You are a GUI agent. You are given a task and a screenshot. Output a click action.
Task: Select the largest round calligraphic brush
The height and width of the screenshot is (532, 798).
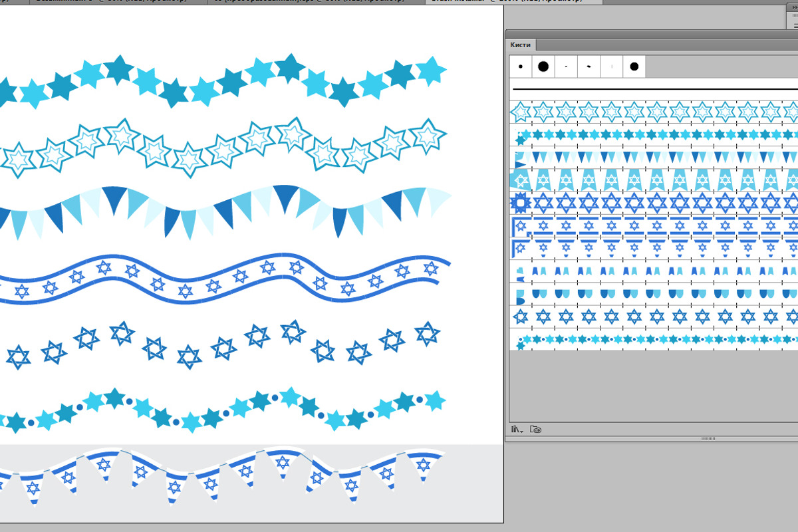[543, 66]
